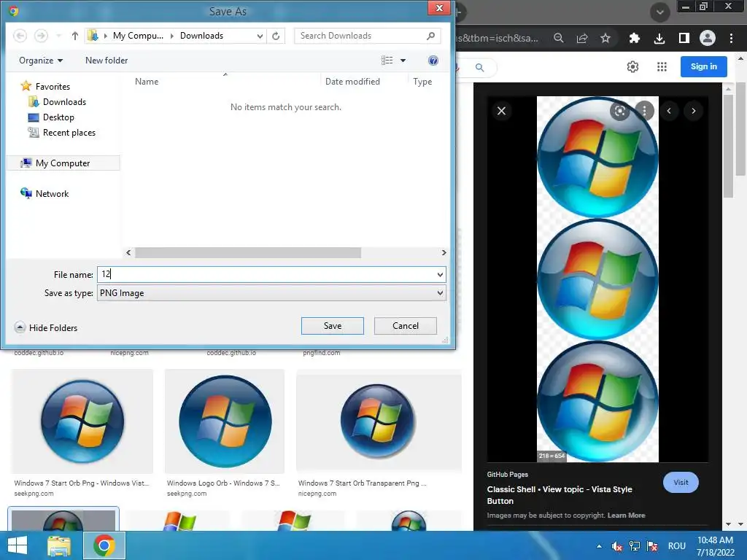Open Google quick settings gear
747x560 pixels.
632,66
